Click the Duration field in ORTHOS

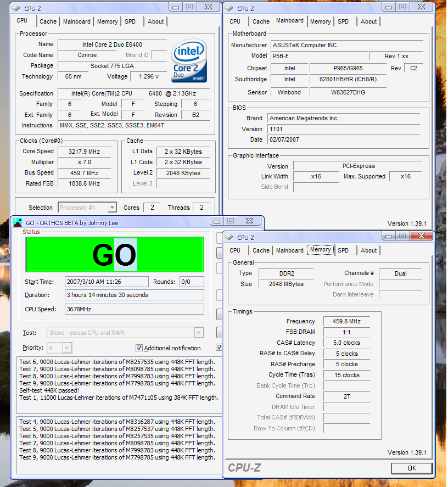134,295
